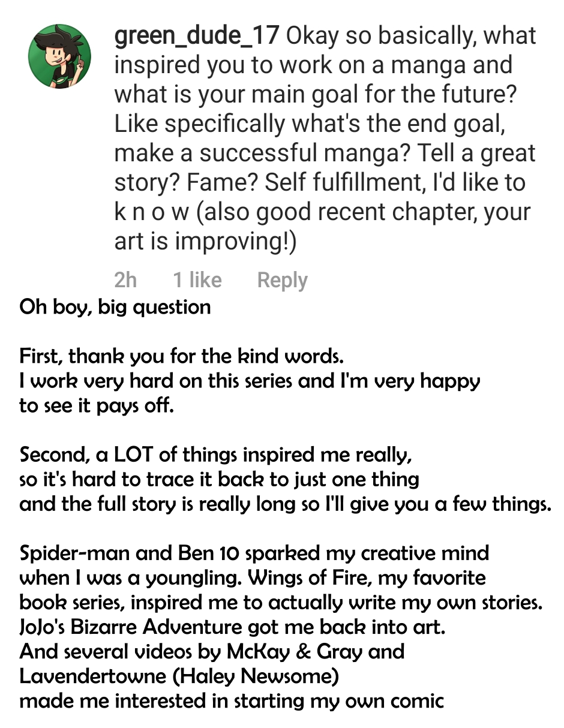This screenshot has width=564, height=728.
Task: Click "art is improving!)" in the comment
Action: point(205,242)
